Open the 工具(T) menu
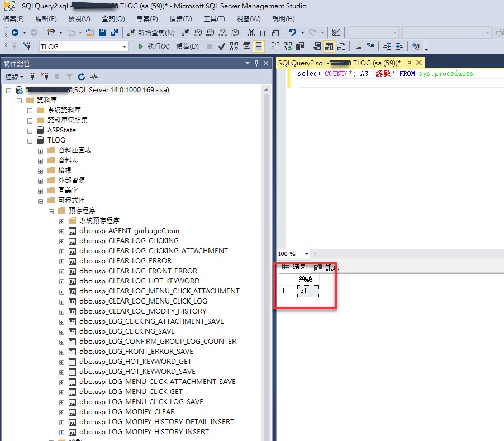Image resolution: width=504 pixels, height=441 pixels. 214,19
